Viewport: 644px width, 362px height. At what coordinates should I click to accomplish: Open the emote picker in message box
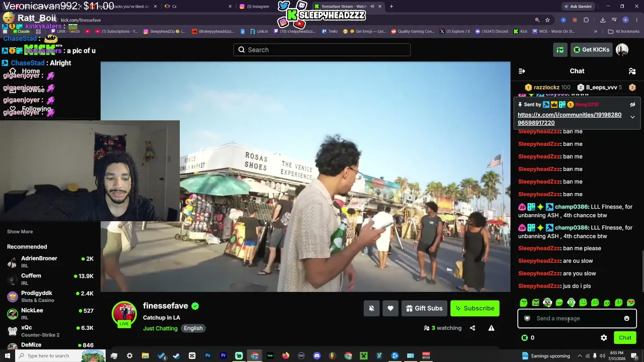click(x=626, y=318)
